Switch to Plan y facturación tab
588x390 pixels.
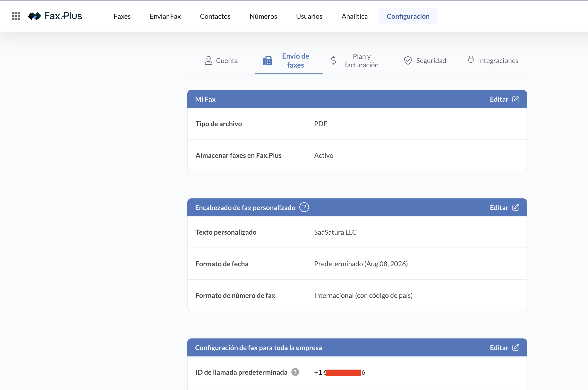(x=357, y=61)
